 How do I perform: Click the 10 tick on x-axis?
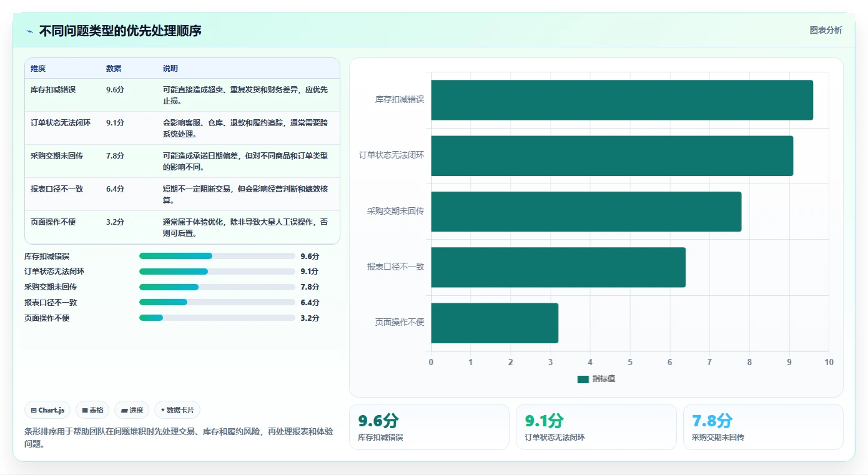[x=829, y=363]
